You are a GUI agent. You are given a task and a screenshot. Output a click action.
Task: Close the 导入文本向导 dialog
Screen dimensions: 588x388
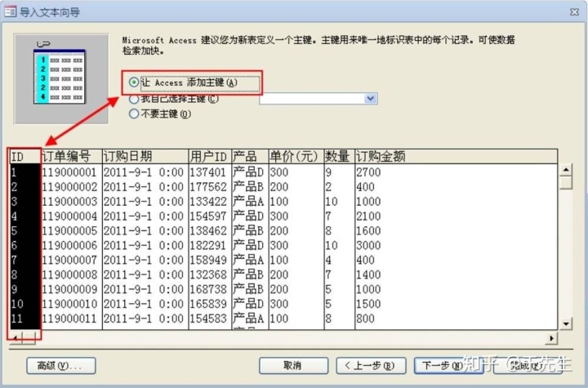click(574, 12)
